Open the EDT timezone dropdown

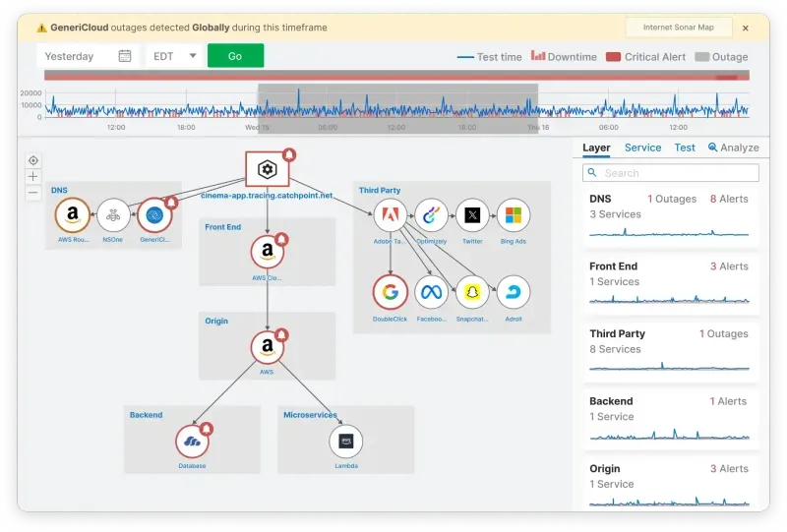174,56
